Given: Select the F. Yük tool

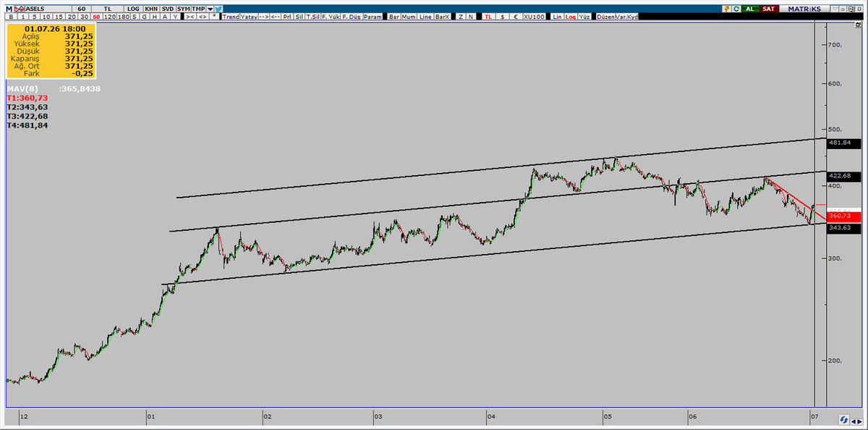Looking at the screenshot, I should click(x=331, y=17).
